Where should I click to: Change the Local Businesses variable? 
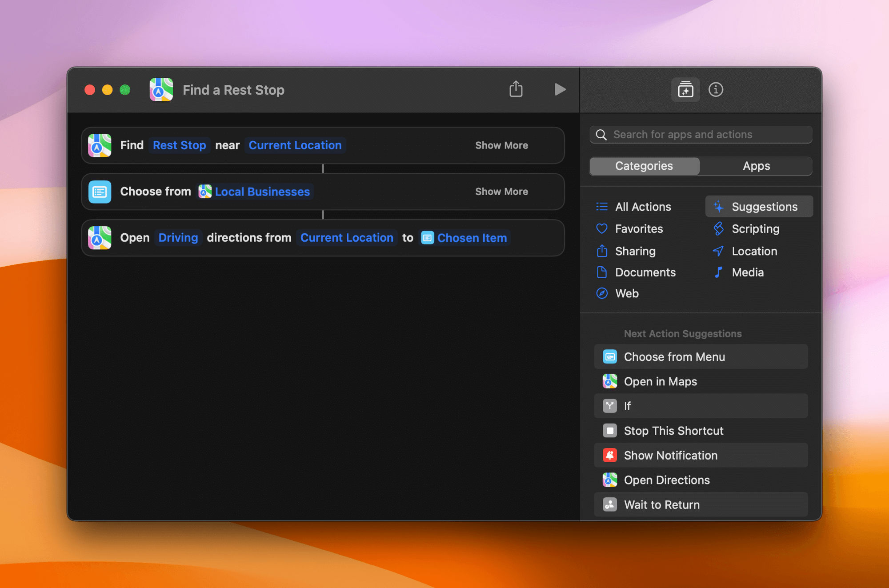point(255,192)
